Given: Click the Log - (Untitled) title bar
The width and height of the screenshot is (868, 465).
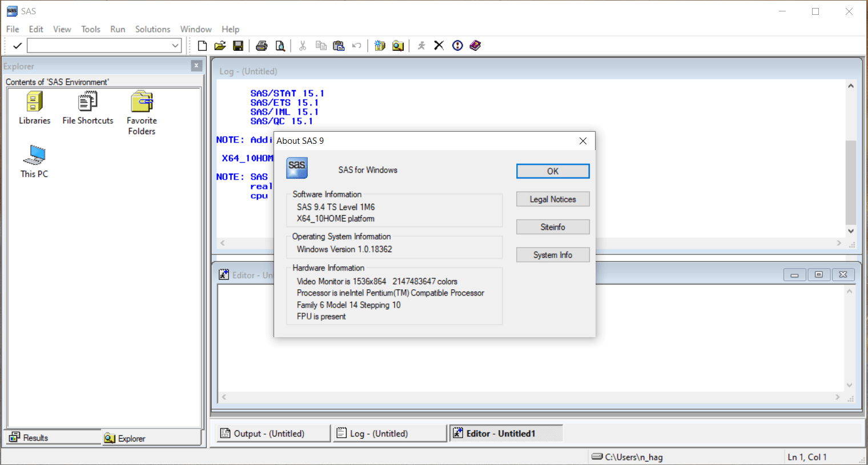Looking at the screenshot, I should click(x=536, y=71).
